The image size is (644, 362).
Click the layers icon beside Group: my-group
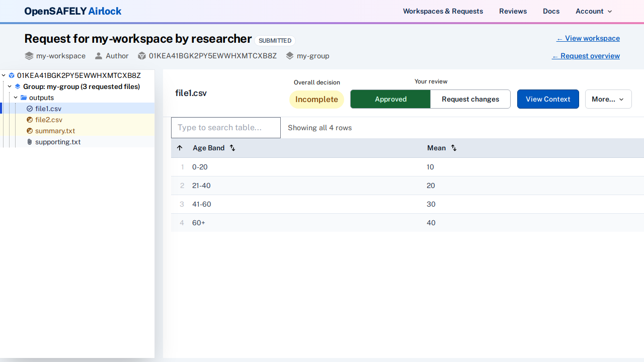tap(18, 86)
